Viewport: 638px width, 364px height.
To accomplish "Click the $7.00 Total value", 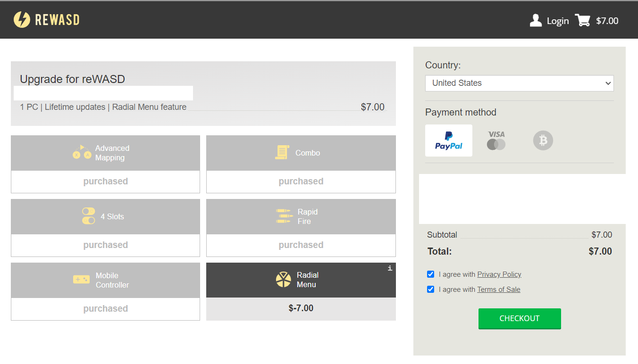I will click(x=600, y=251).
